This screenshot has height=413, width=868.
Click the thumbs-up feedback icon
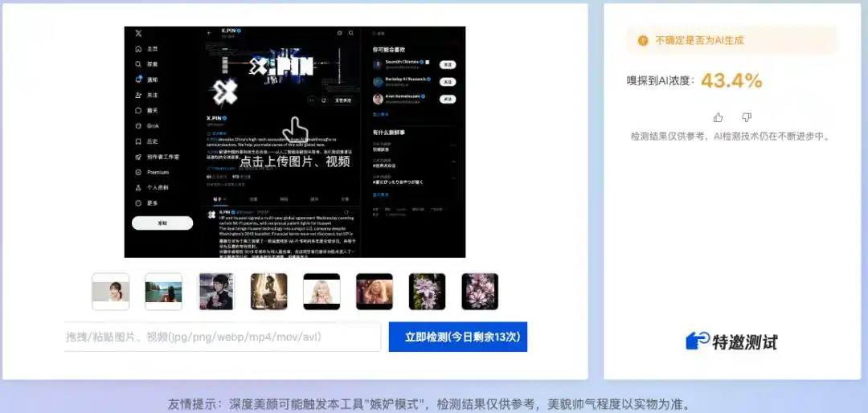718,117
